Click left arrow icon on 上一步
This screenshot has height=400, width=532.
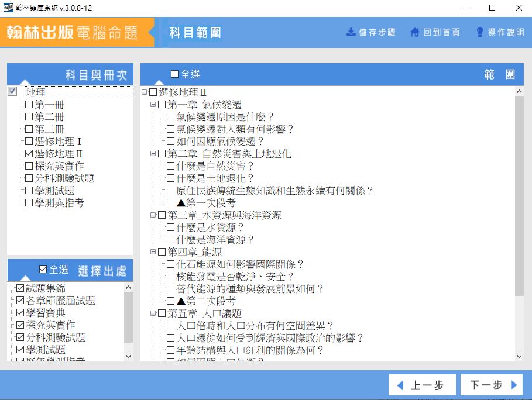point(400,385)
